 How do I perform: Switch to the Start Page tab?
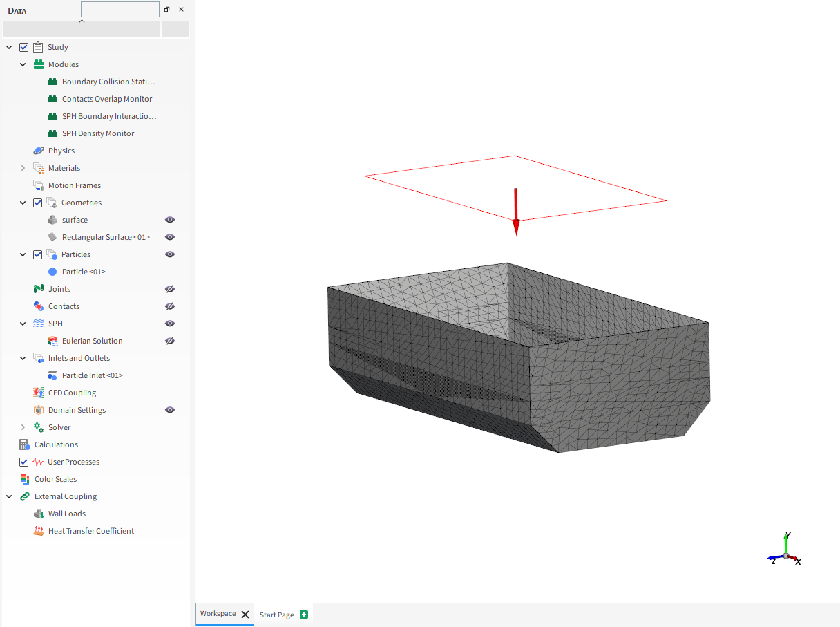[x=277, y=615]
